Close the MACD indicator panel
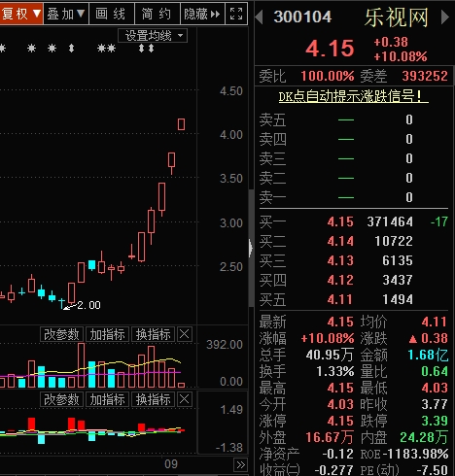 click(x=185, y=399)
